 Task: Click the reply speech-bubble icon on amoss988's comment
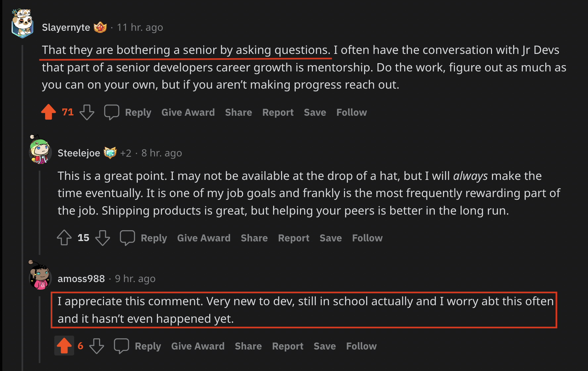pos(121,346)
